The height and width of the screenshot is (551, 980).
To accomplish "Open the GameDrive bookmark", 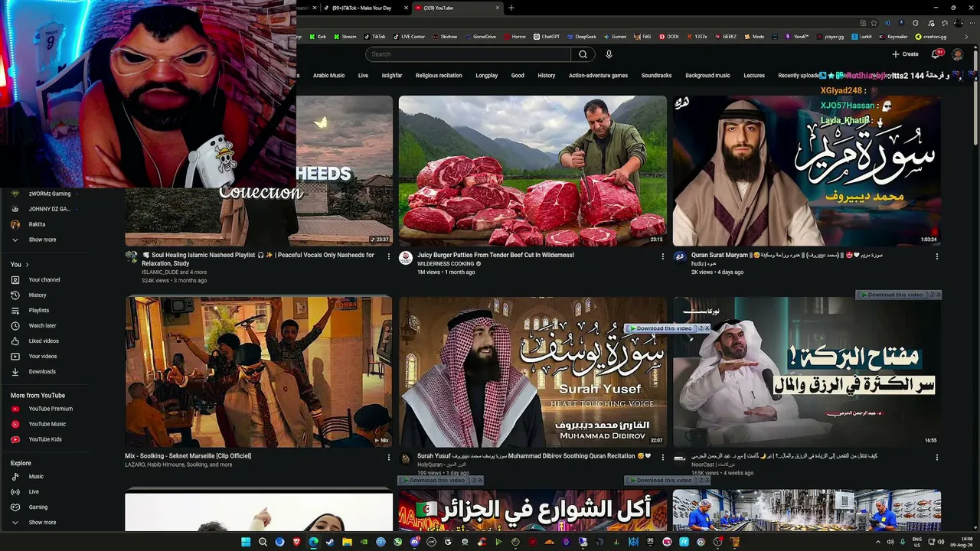I will pos(480,37).
